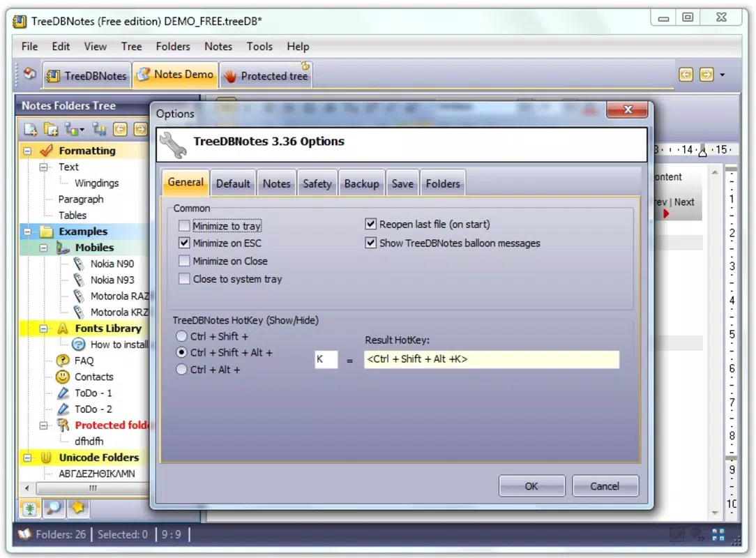Select Ctrl + Alt + hotkey radio
This screenshot has height=558, width=756.
181,370
